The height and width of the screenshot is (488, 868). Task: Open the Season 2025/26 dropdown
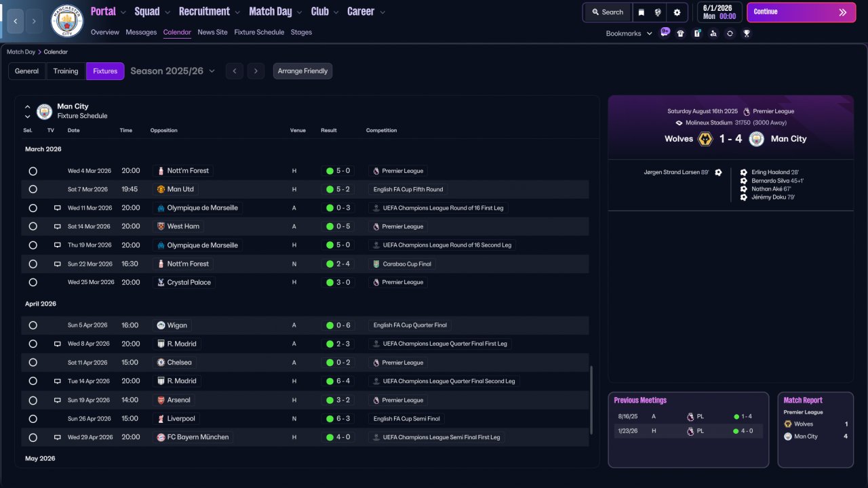173,71
